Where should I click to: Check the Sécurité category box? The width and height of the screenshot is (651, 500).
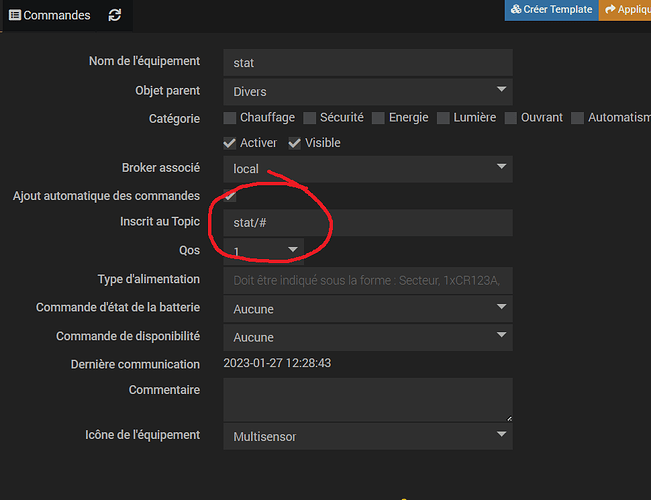[309, 118]
